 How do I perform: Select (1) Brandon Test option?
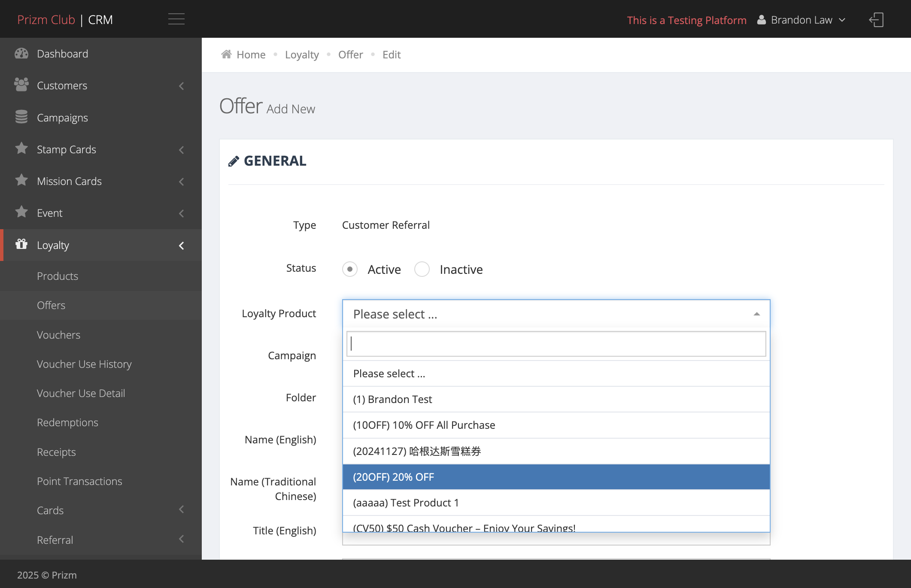click(556, 399)
